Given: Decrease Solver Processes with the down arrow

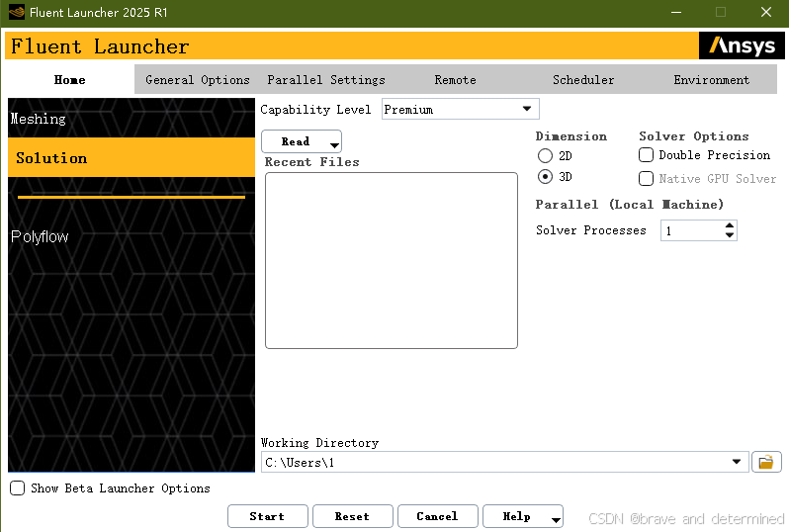Looking at the screenshot, I should point(730,235).
